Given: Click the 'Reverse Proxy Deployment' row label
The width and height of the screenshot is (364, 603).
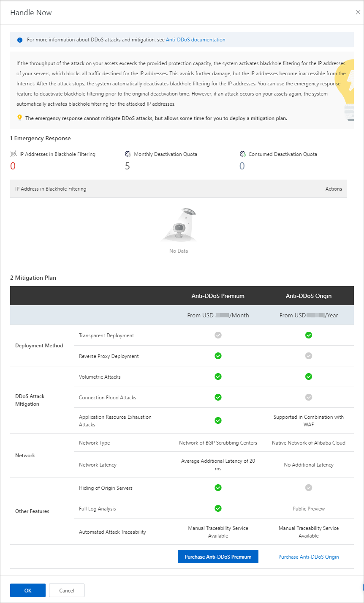Looking at the screenshot, I should pyautogui.click(x=109, y=356).
